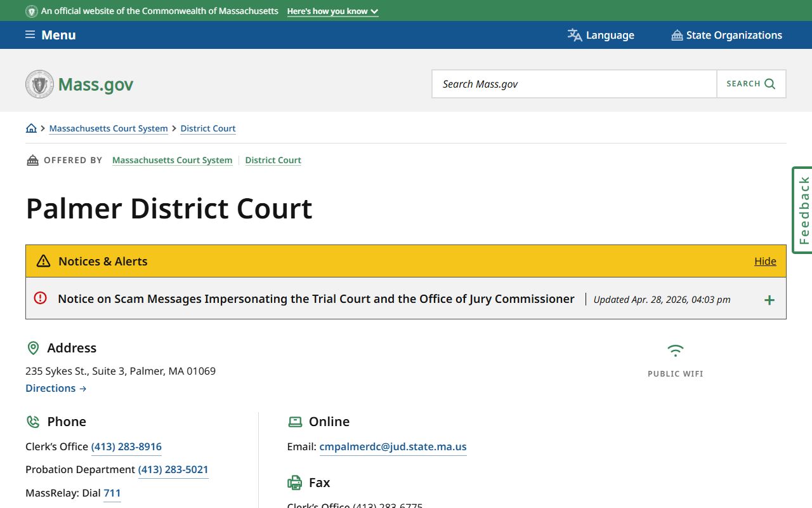Click the Massachusetts state seal logo
The width and height of the screenshot is (812, 508).
(39, 84)
